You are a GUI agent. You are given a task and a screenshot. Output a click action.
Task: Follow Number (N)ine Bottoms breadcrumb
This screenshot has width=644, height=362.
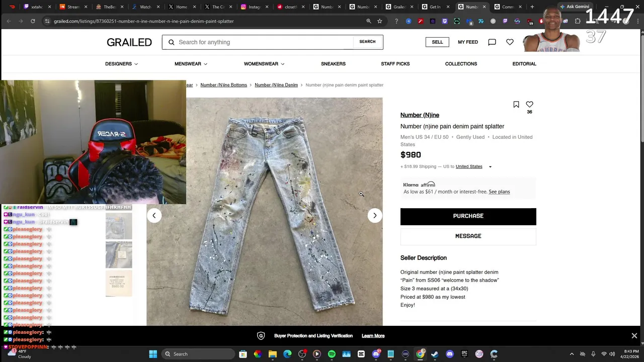[x=223, y=85]
